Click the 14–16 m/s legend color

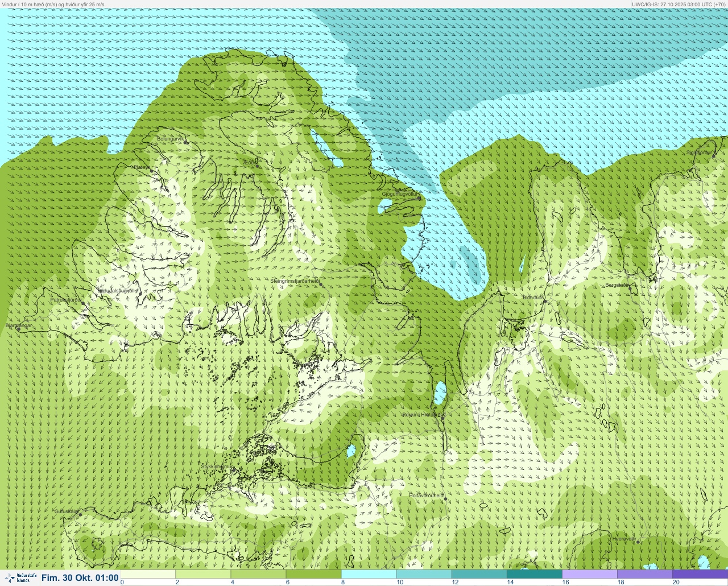534,574
